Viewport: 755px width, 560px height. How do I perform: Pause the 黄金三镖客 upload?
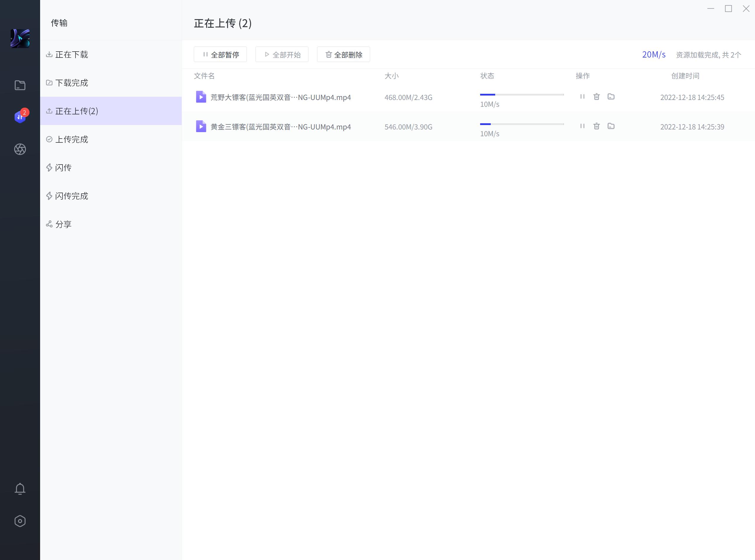582,126
